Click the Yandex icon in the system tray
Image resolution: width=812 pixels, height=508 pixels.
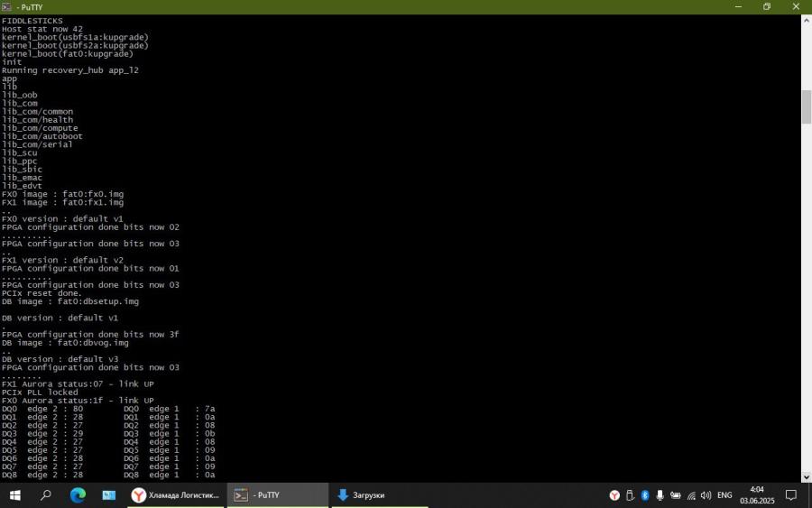pos(614,495)
